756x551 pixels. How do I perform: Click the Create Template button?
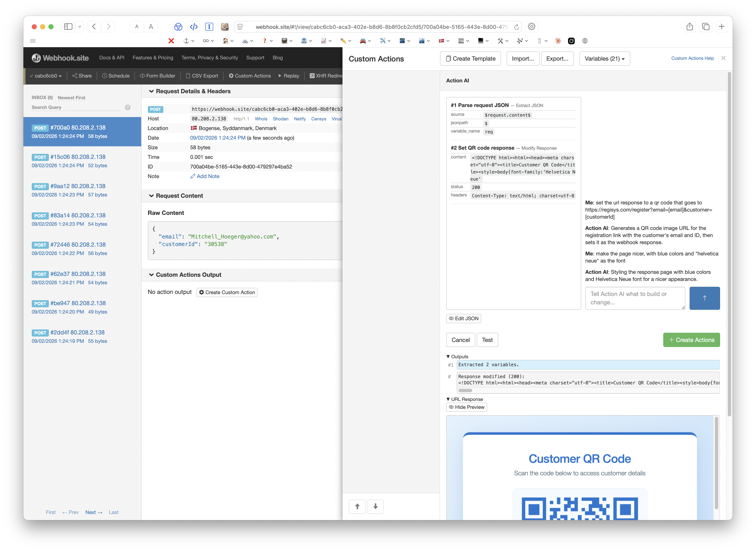click(470, 58)
